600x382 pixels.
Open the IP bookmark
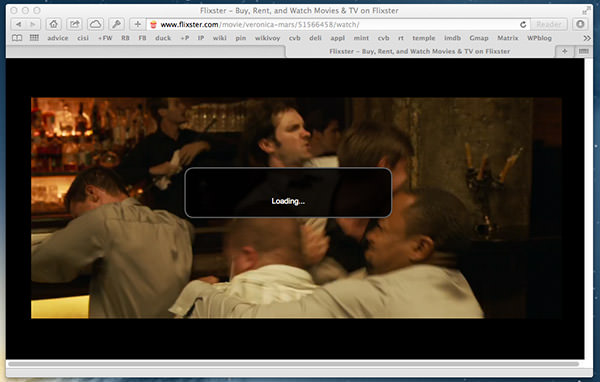(x=201, y=38)
